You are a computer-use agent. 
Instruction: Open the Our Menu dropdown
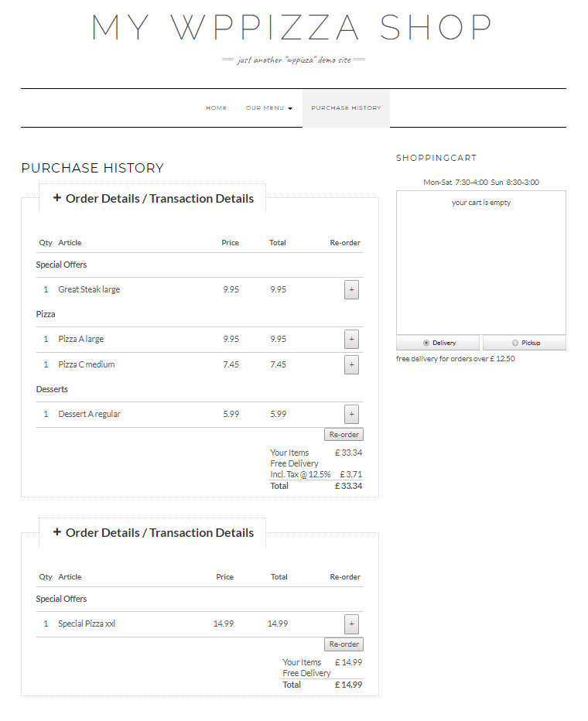tap(268, 108)
